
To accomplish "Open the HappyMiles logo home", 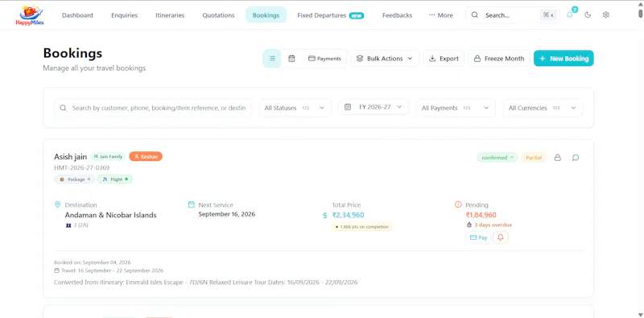I will point(30,15).
